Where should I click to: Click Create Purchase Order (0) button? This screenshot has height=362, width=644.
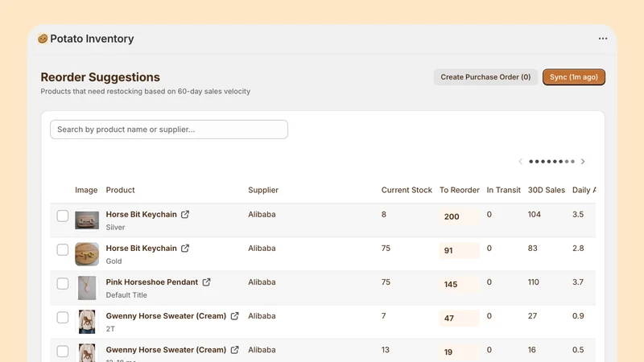pyautogui.click(x=485, y=77)
